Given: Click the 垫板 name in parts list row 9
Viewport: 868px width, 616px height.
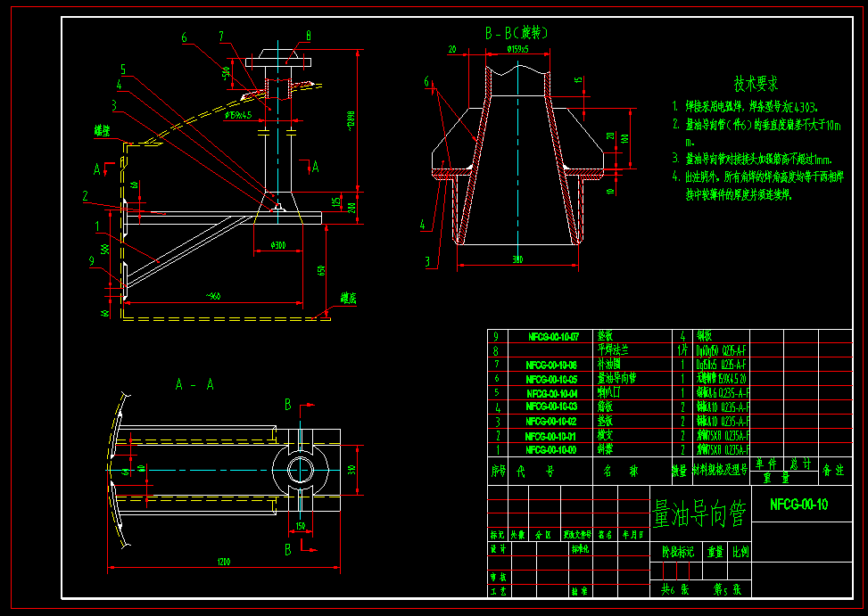Looking at the screenshot, I should pyautogui.click(x=605, y=336).
